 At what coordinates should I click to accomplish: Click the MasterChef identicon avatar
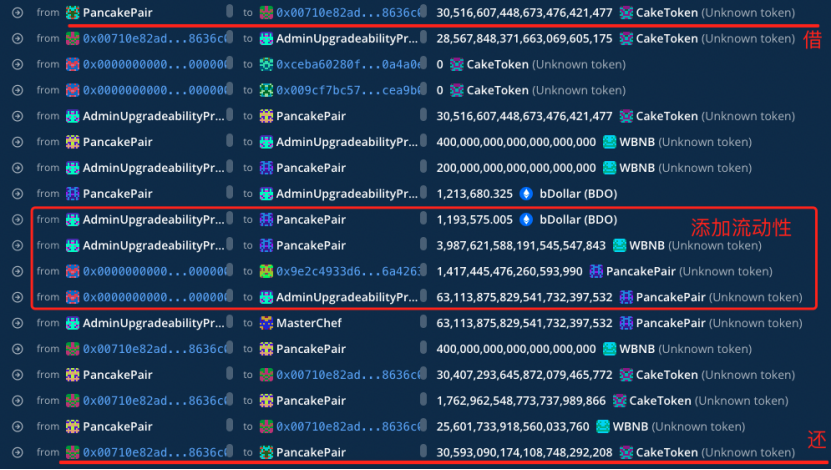[266, 323]
